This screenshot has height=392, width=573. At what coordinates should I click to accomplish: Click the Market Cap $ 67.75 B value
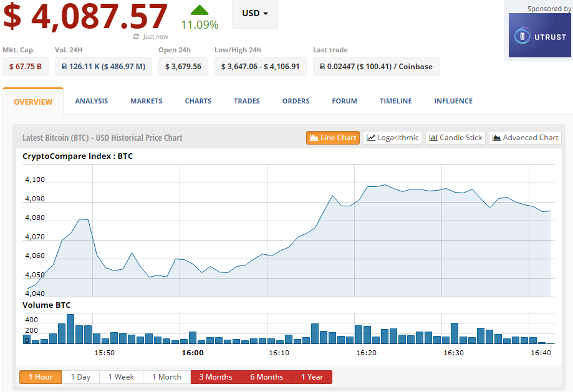[x=26, y=67]
